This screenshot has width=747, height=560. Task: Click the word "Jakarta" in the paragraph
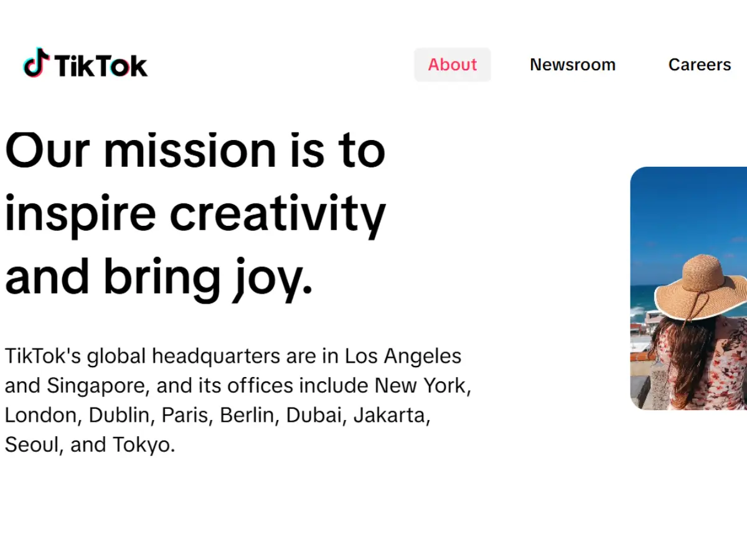click(x=391, y=415)
